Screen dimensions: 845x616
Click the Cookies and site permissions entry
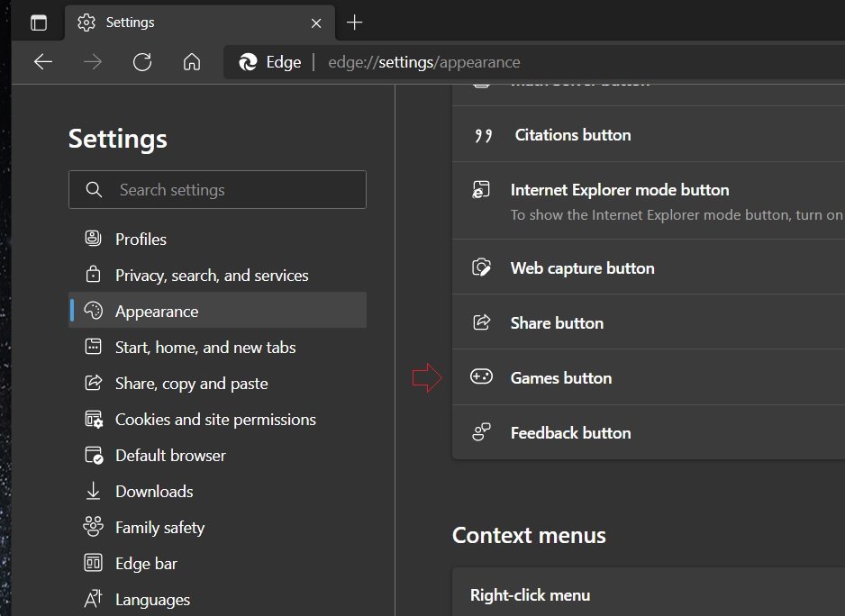tap(215, 419)
